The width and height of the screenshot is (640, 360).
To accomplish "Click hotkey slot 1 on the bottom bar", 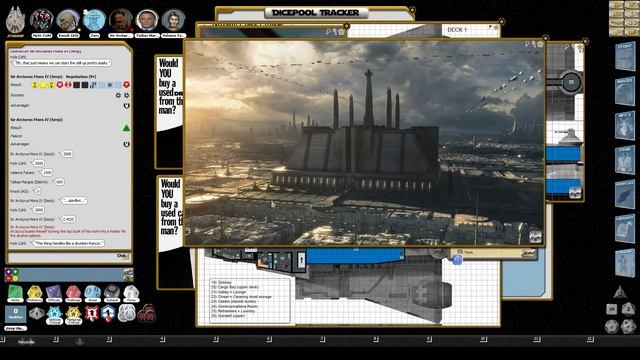I will click(2, 339).
